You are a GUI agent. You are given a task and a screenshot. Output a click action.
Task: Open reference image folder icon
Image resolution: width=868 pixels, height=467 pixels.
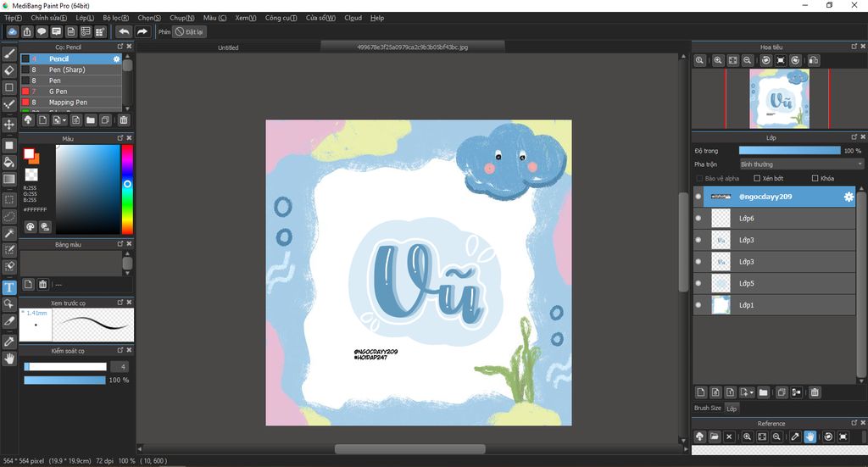(x=714, y=436)
